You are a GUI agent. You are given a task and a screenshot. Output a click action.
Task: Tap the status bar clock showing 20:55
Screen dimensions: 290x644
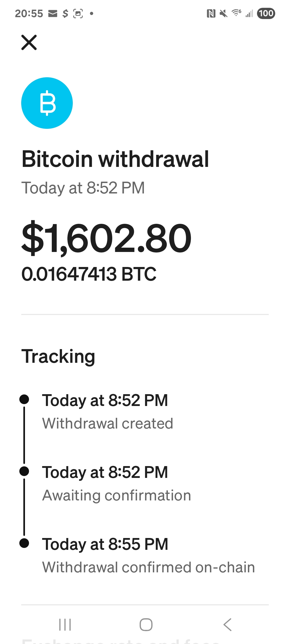29,13
